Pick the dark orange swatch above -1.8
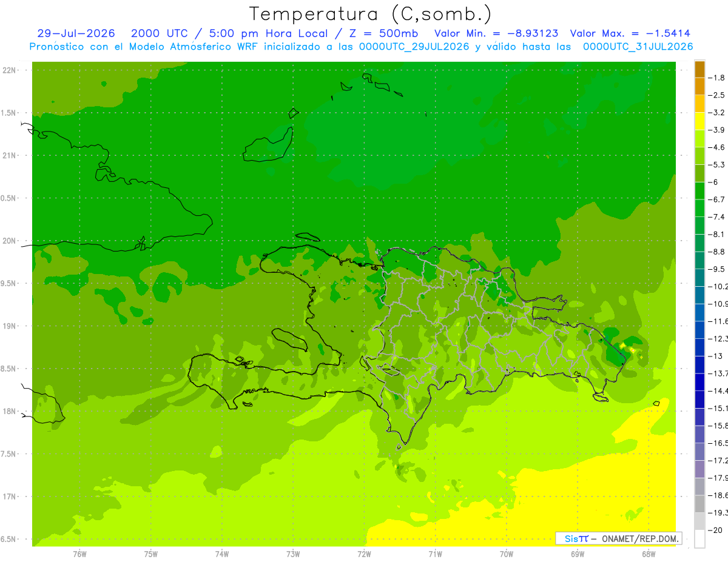 [x=699, y=69]
